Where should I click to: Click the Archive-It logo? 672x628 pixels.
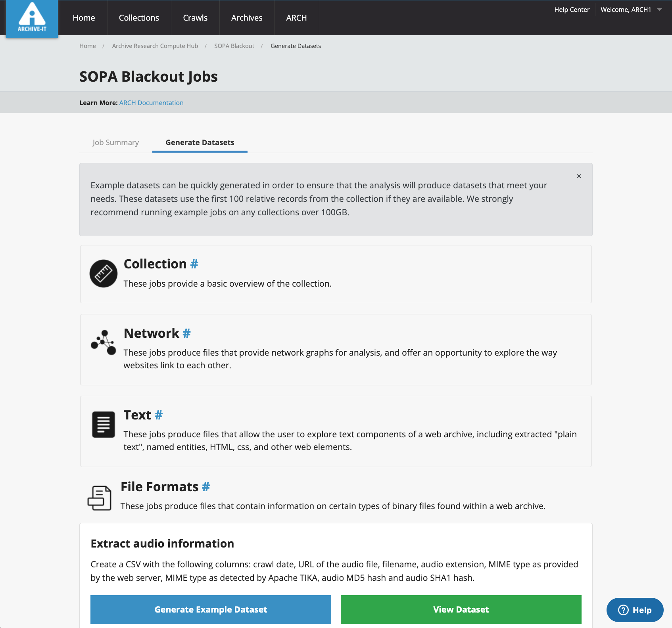(32, 19)
